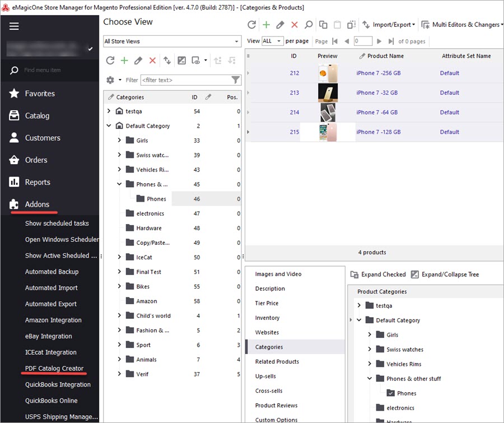Open eBay Integration addon
The width and height of the screenshot is (504, 423).
point(49,336)
